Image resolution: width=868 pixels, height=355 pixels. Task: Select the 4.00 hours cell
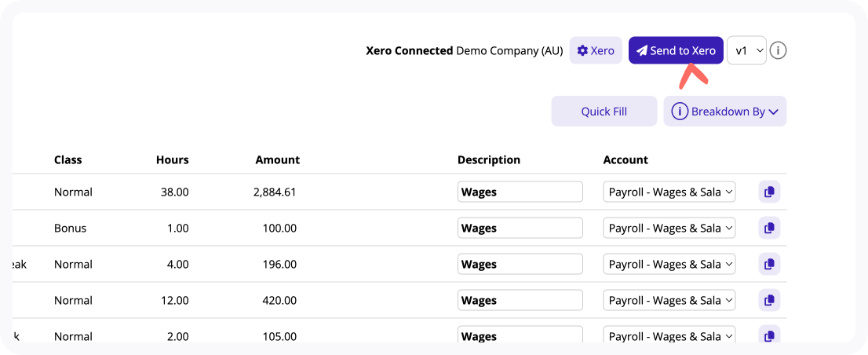(178, 264)
